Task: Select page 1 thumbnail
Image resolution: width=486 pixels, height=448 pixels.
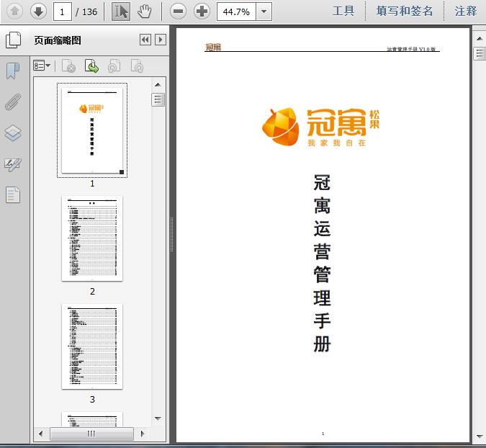Action: [x=92, y=130]
